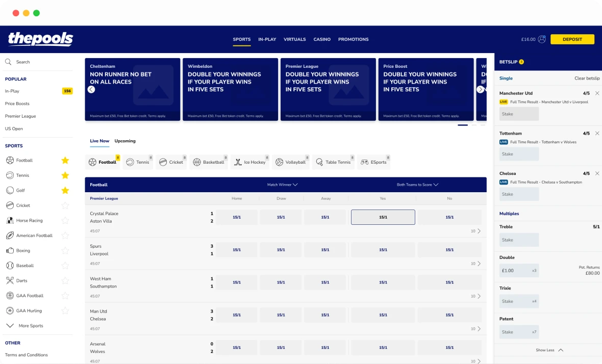Select the Tennis sport icon in sidebar
Screen dimensions: 602x364
pos(10,175)
